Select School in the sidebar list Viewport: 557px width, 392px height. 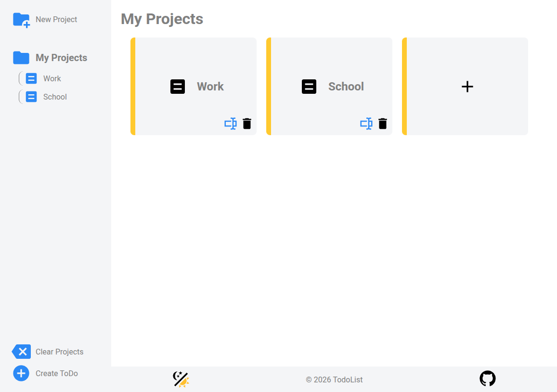point(55,97)
